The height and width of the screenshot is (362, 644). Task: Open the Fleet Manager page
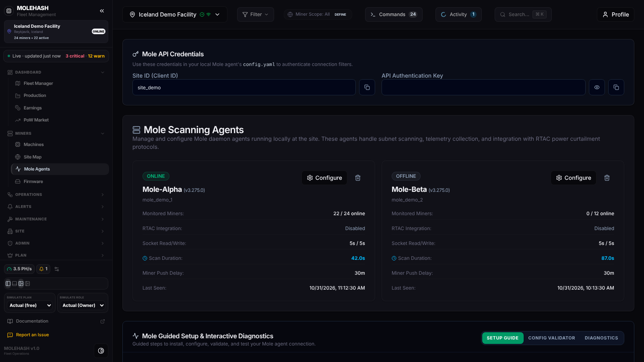tap(60, 83)
